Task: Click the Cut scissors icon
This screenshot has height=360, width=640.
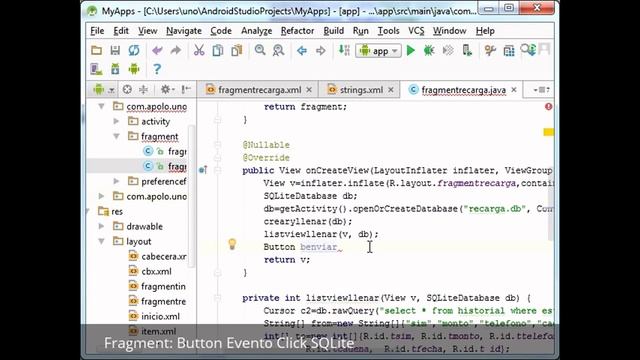Action: pyautogui.click(x=199, y=51)
